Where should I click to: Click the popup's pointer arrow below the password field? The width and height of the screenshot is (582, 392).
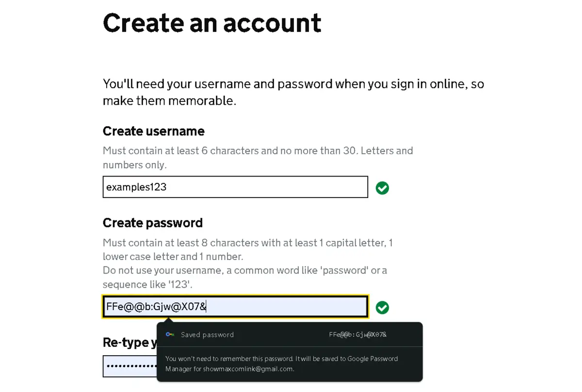coord(168,320)
